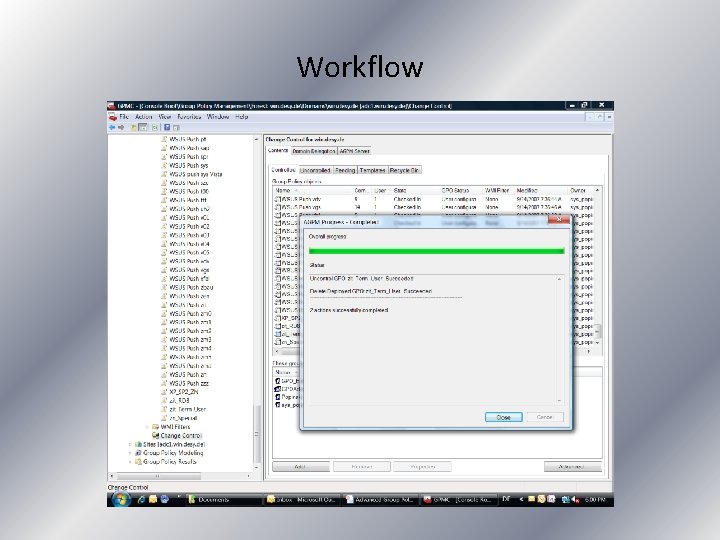Open the blue Help icon in toolbar
The height and width of the screenshot is (540, 720).
[167, 127]
